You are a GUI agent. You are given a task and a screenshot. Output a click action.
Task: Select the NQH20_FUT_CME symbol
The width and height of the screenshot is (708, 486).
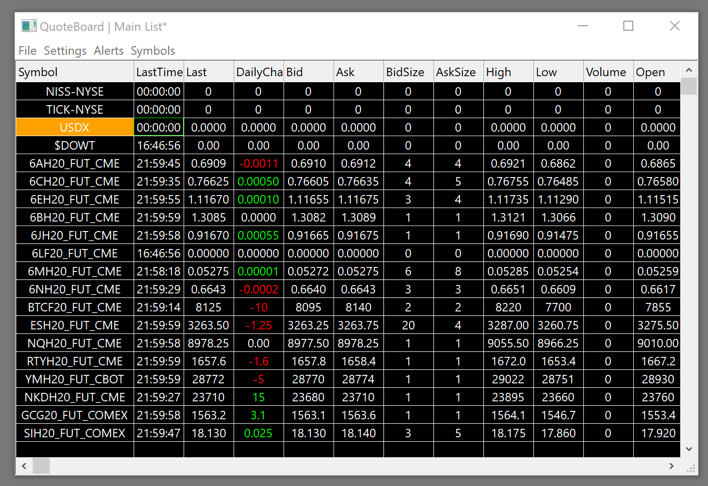coord(75,343)
